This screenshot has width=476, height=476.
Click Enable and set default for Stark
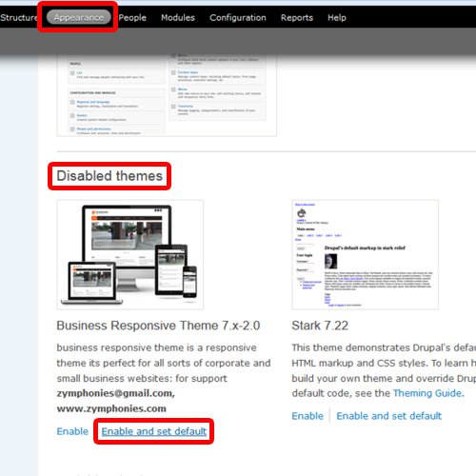(x=389, y=416)
